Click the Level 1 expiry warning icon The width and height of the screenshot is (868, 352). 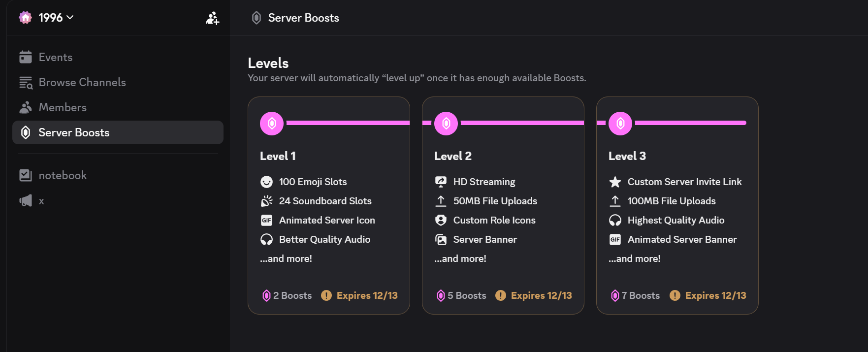[x=326, y=295]
